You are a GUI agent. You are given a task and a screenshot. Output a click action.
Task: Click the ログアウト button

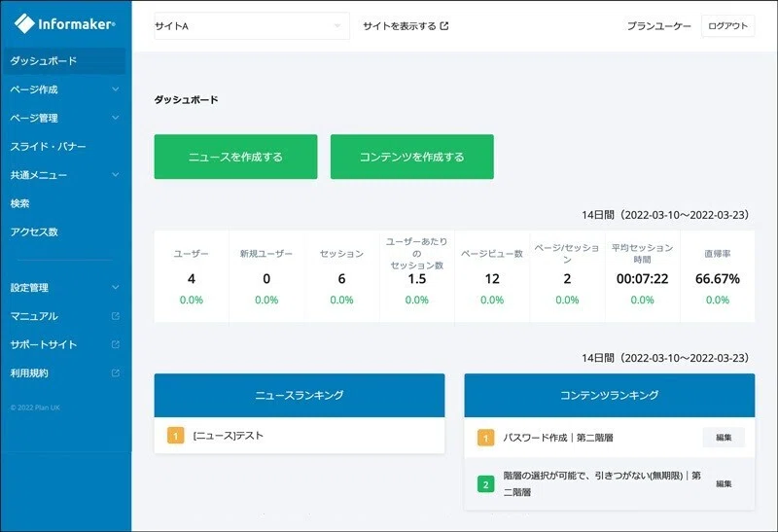click(x=727, y=26)
